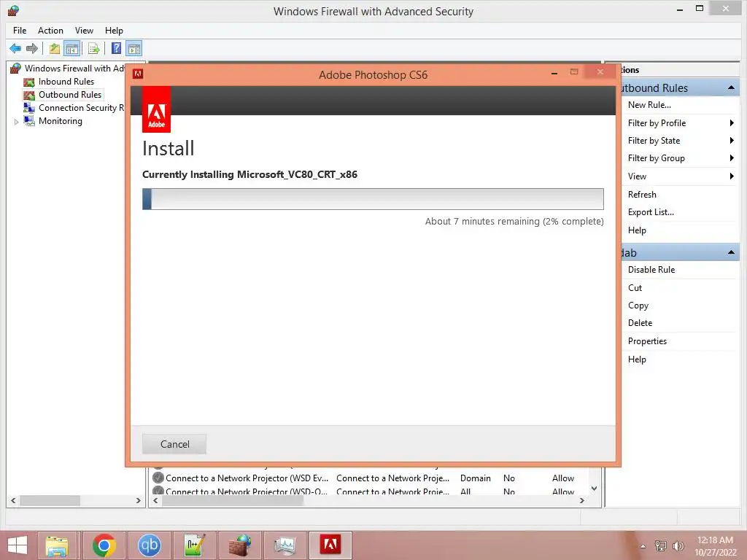Select the Connect to a Network Projector (WSD Ev... rule
The image size is (747, 560).
pyautogui.click(x=247, y=478)
